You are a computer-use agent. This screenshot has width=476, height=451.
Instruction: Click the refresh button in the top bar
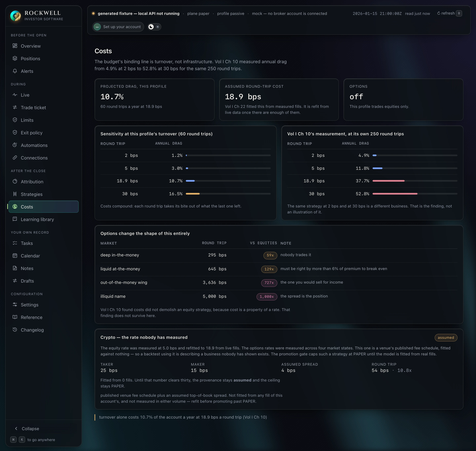coord(449,13)
